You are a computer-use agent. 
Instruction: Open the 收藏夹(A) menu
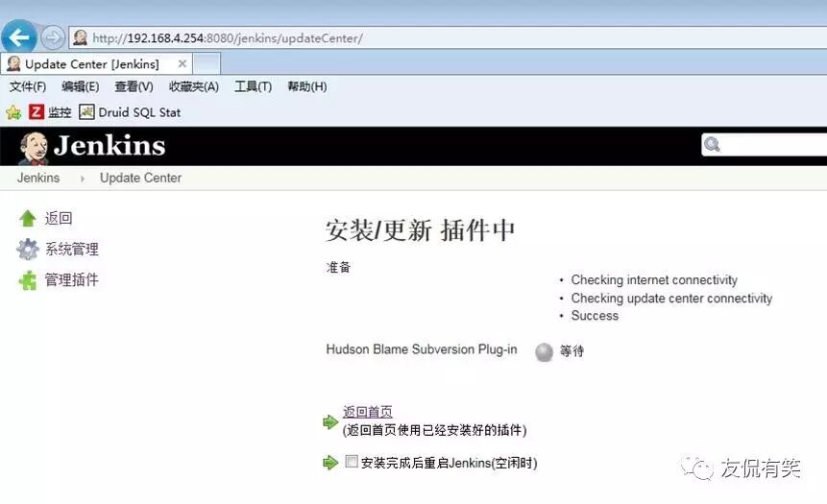click(x=194, y=86)
